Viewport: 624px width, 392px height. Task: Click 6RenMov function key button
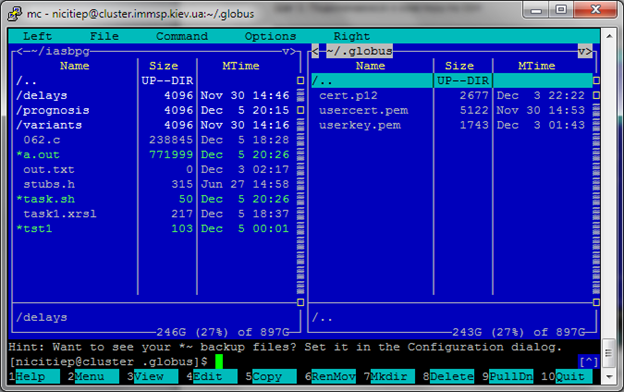click(x=330, y=376)
